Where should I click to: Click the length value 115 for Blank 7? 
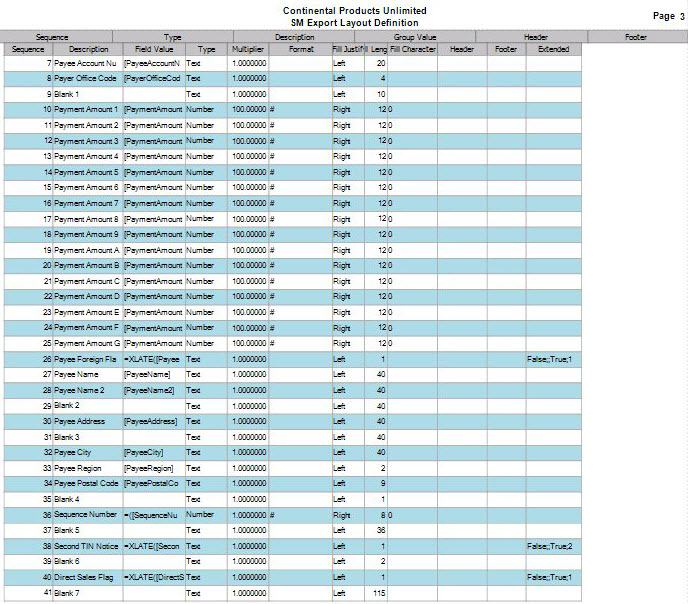(379, 593)
